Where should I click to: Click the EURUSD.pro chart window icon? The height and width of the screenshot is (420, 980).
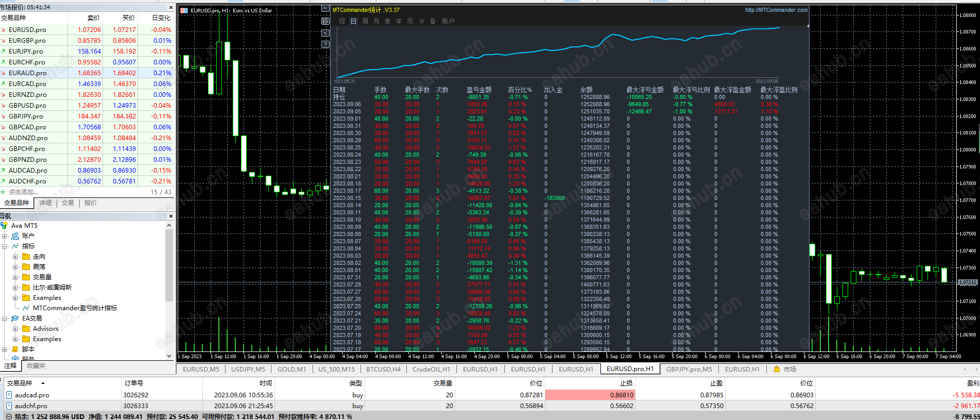tap(184, 10)
